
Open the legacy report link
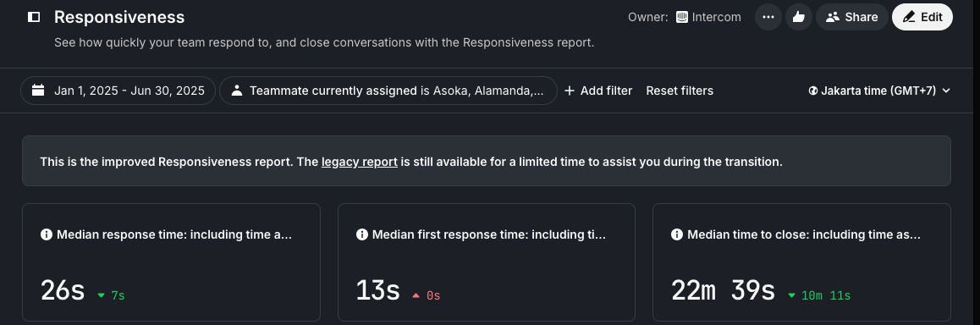click(x=360, y=162)
